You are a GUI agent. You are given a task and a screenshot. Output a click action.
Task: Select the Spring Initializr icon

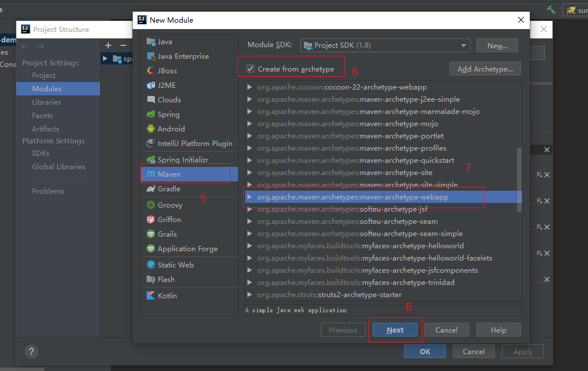click(151, 160)
